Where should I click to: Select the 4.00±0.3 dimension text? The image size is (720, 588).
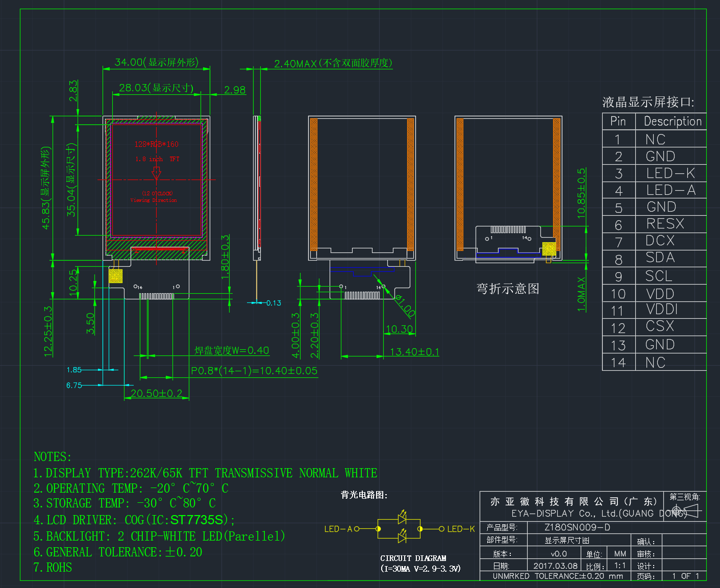coord(295,335)
